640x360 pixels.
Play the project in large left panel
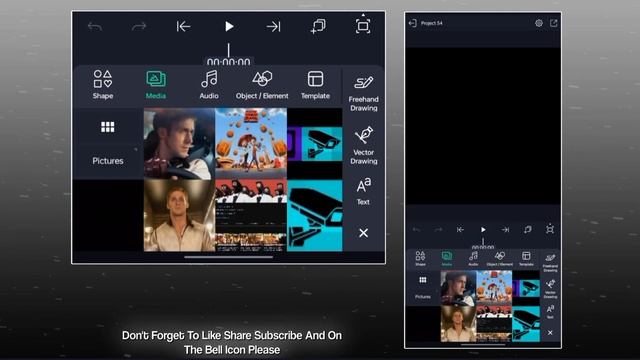(229, 27)
